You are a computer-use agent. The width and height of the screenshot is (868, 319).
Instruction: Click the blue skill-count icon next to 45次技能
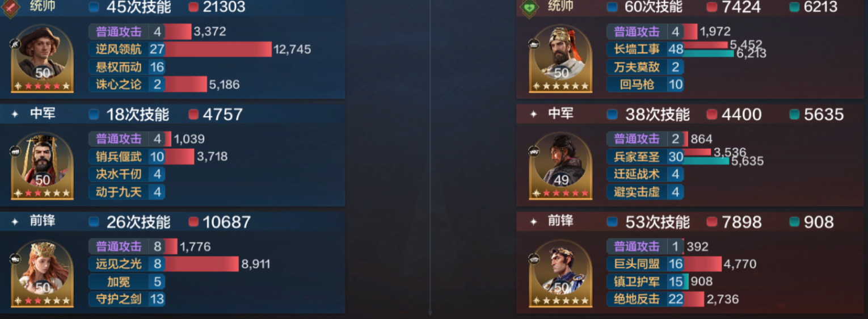[x=95, y=7]
